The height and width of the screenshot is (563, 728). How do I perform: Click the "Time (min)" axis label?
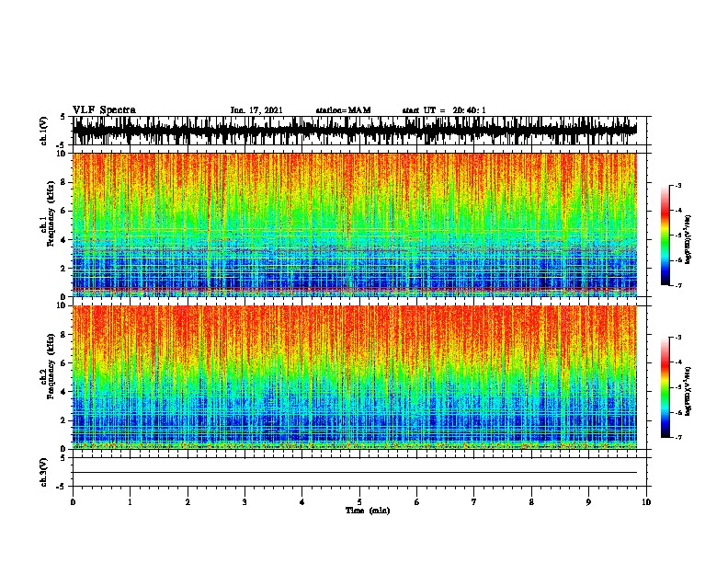[368, 511]
